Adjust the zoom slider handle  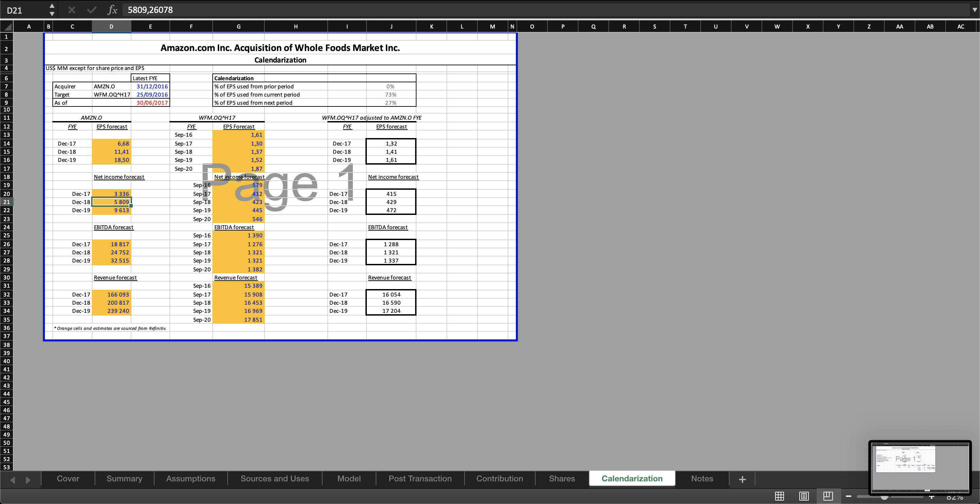[x=884, y=497]
